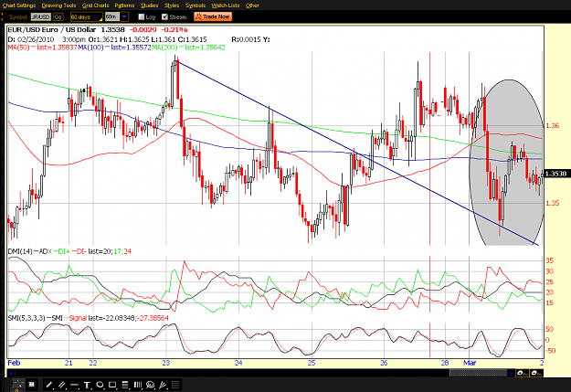Click the zoom out magnifier icon

click(536, 373)
